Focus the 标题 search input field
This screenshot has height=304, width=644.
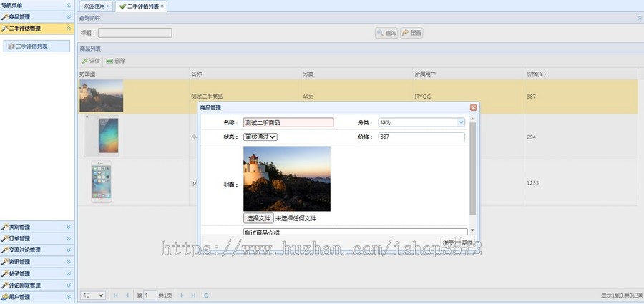[135, 33]
